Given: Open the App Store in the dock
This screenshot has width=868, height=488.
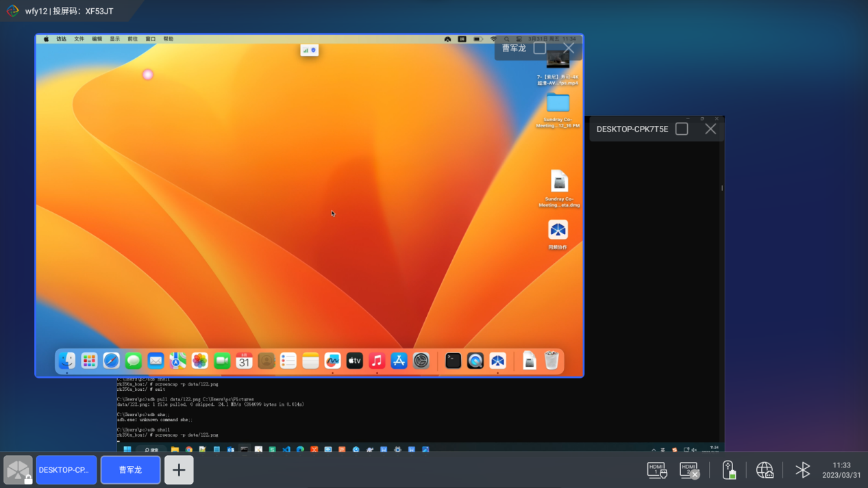Looking at the screenshot, I should click(x=399, y=361).
